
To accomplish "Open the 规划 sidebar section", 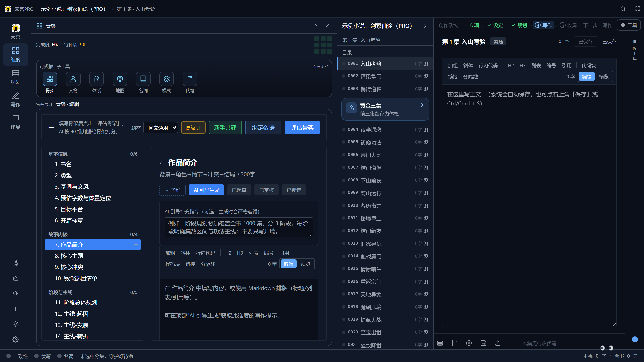I will point(15,77).
